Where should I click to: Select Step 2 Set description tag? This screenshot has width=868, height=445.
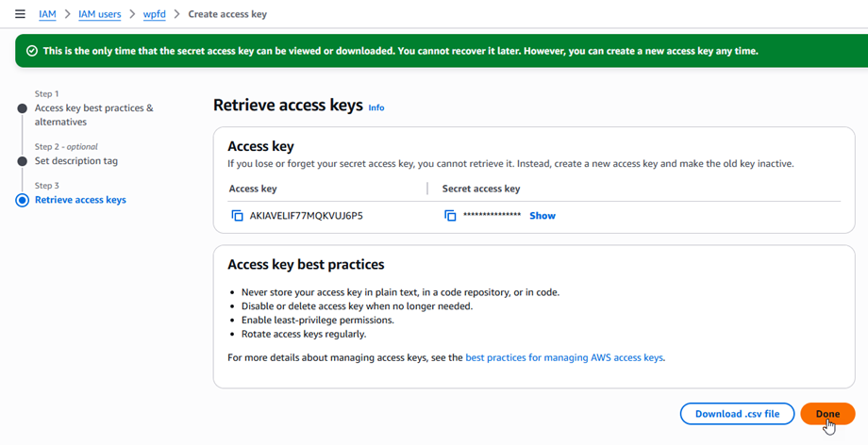point(76,161)
